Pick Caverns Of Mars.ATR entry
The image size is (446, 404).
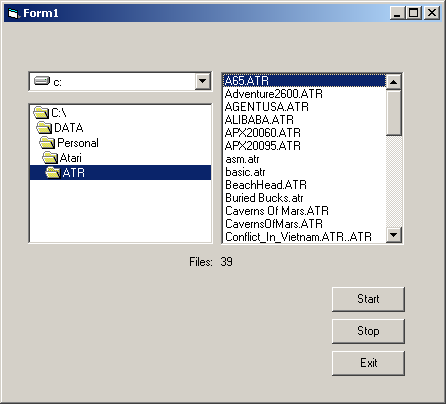click(277, 211)
